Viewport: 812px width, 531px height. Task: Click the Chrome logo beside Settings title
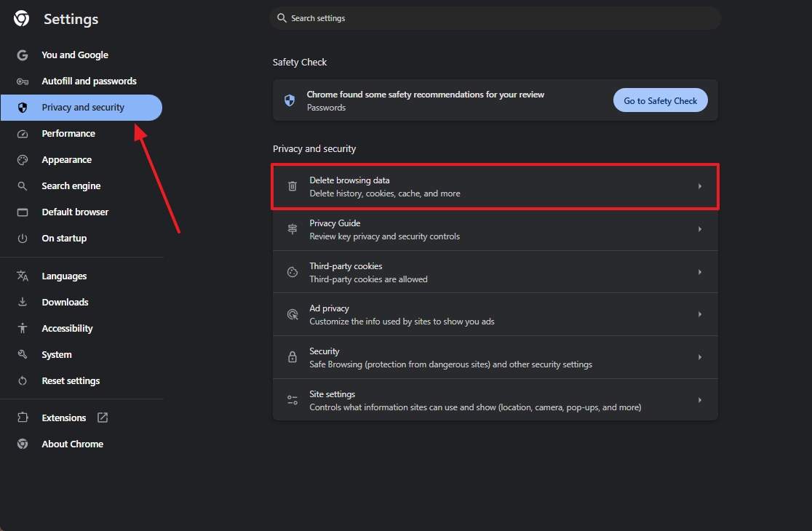(21, 19)
